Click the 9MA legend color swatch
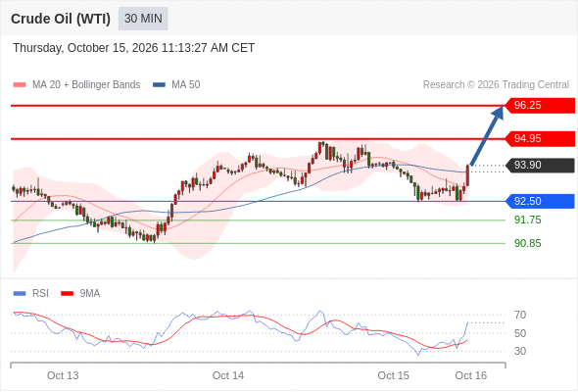Image resolution: width=578 pixels, height=392 pixels. 67,294
